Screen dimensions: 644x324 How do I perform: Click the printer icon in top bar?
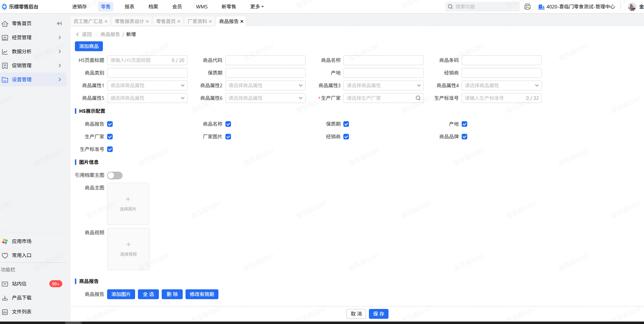click(527, 7)
